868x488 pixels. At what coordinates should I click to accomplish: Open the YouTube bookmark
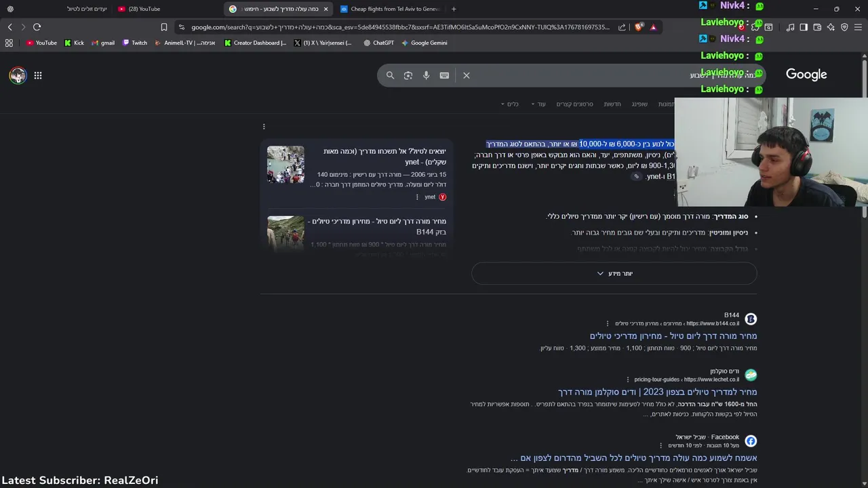tap(41, 43)
